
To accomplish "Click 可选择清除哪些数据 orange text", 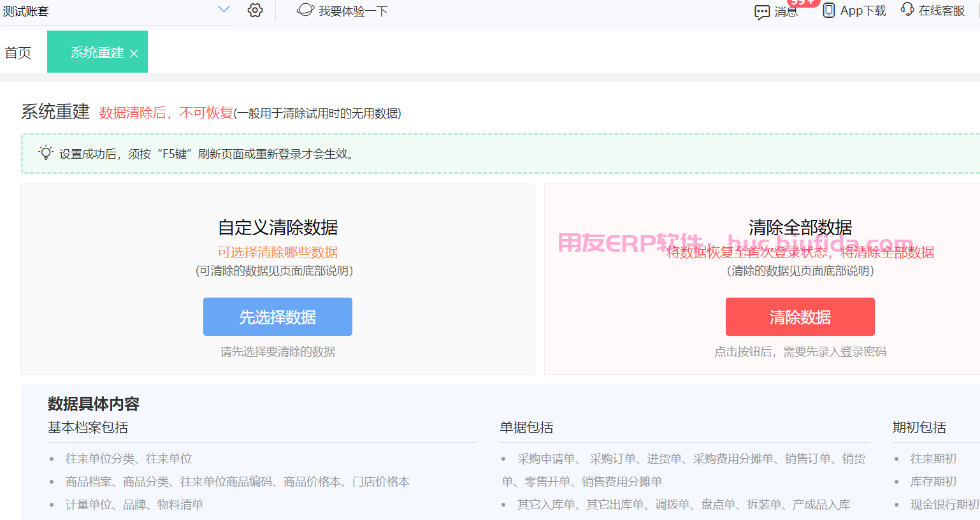I will click(278, 252).
